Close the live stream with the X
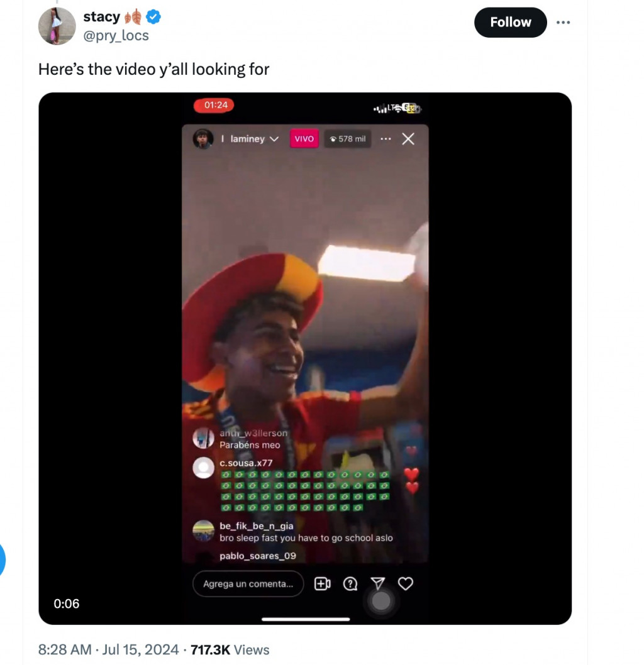Viewport: 644px width, 665px height. [408, 139]
